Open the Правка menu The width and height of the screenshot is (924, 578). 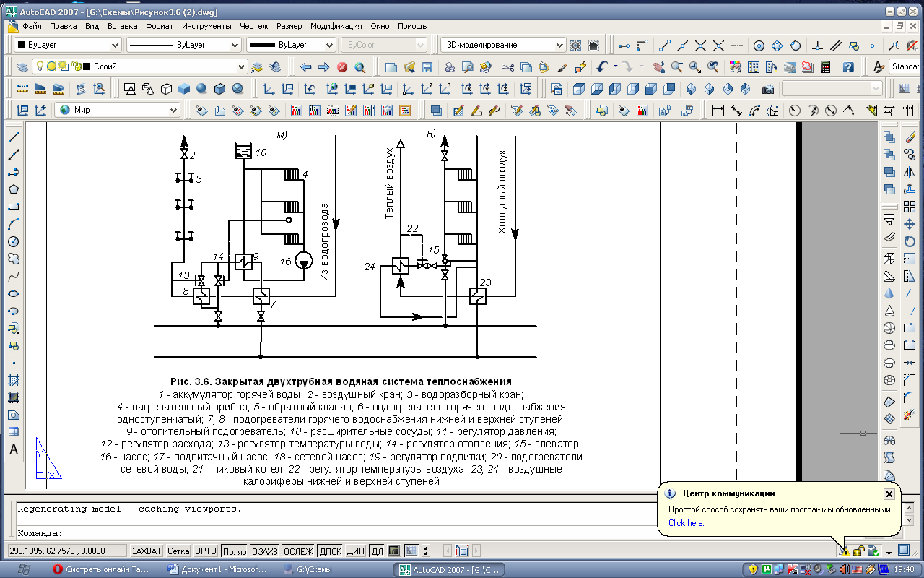[64, 26]
